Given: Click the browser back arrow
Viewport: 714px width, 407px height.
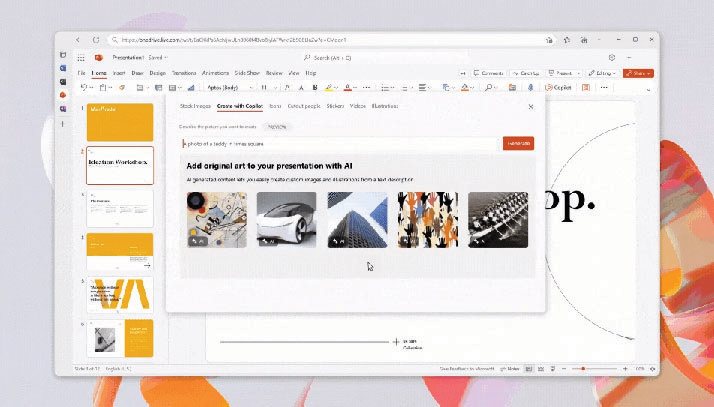Looking at the screenshot, I should (x=83, y=39).
